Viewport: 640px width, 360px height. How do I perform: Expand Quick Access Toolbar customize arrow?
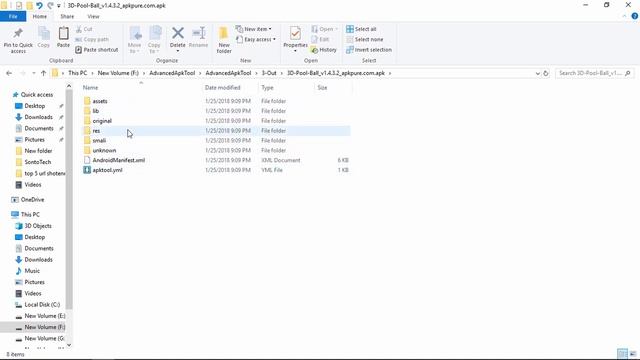click(59, 6)
